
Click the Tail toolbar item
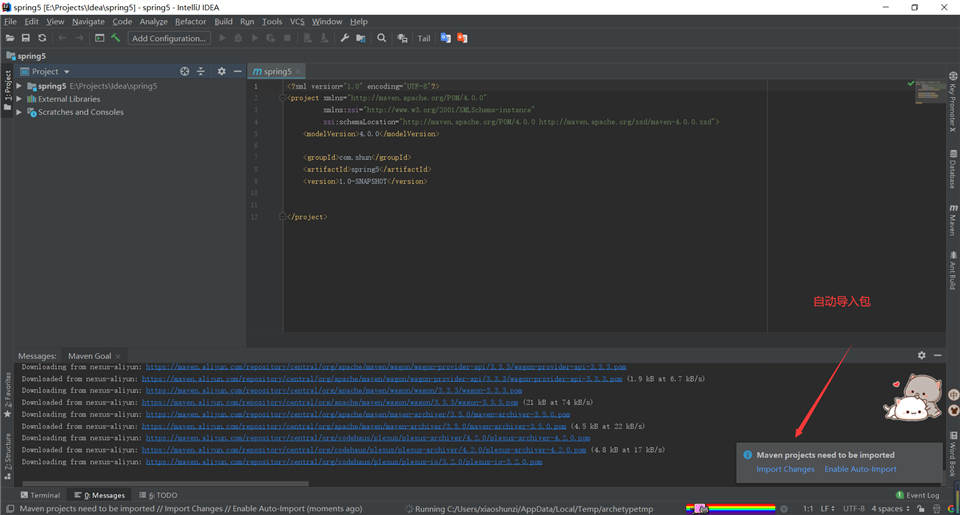pyautogui.click(x=424, y=38)
